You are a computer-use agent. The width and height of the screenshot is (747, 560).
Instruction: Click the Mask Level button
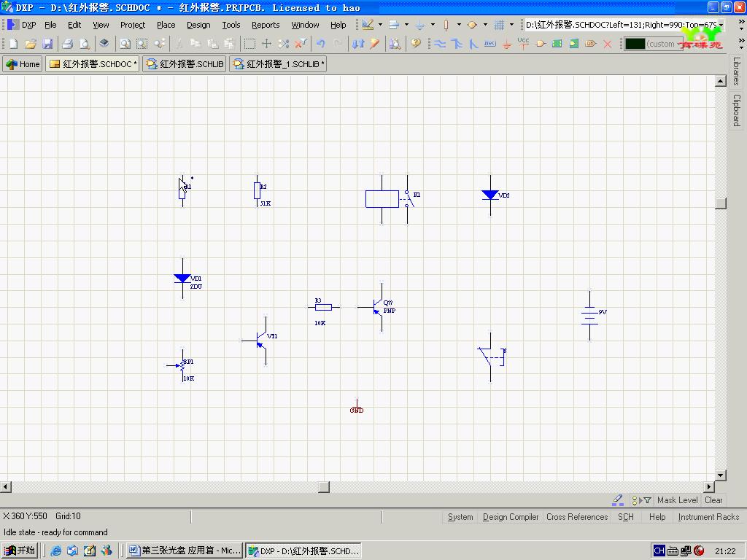(677, 500)
